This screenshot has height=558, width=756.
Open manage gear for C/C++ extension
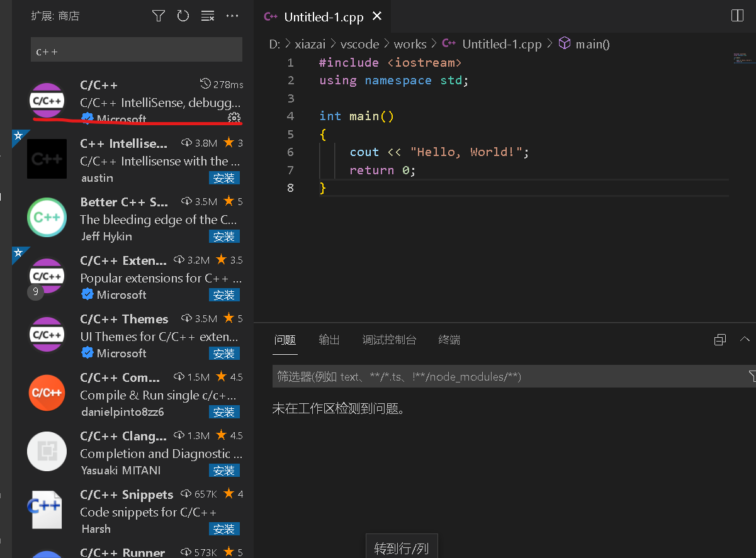coord(234,118)
